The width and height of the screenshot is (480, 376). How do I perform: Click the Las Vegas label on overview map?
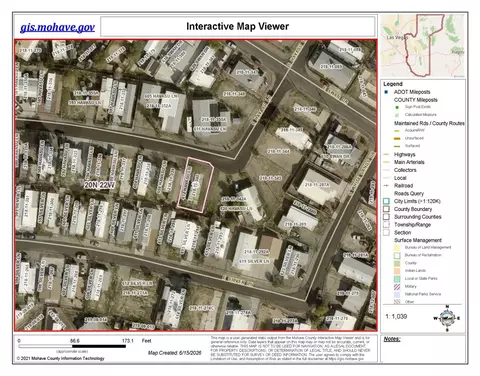[x=397, y=37]
